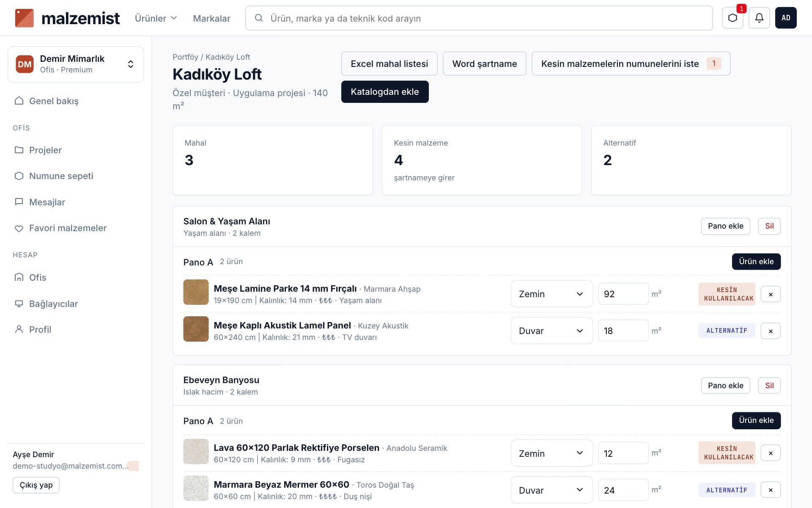Click the quantity field showing 92
This screenshot has width=812, height=508.
[x=623, y=294]
